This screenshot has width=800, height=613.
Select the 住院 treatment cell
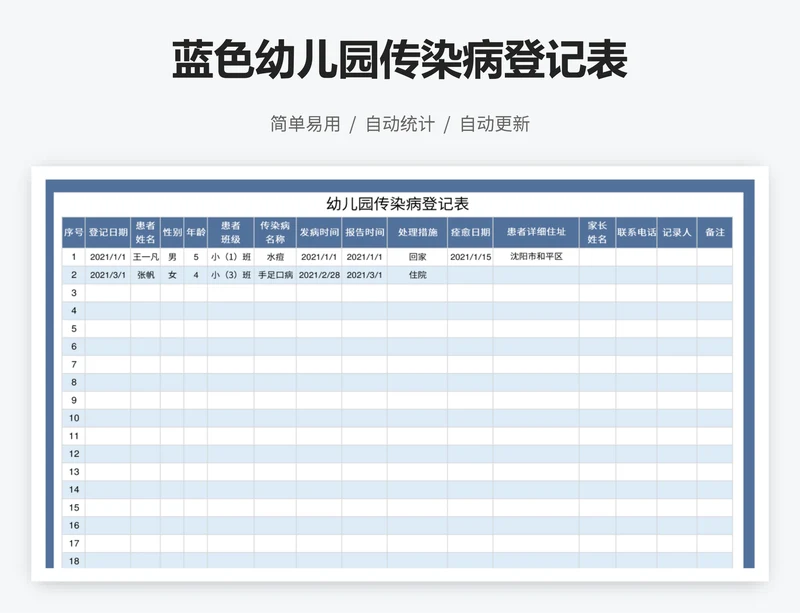pos(417,275)
